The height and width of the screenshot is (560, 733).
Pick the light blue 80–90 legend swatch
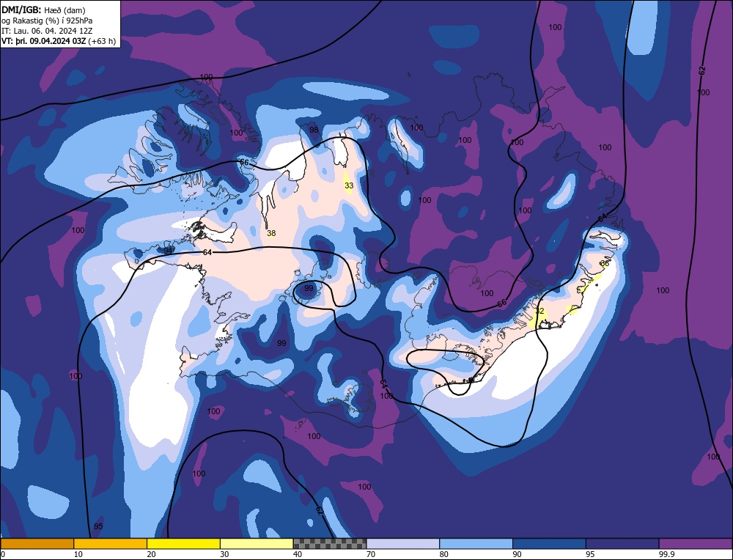point(476,543)
